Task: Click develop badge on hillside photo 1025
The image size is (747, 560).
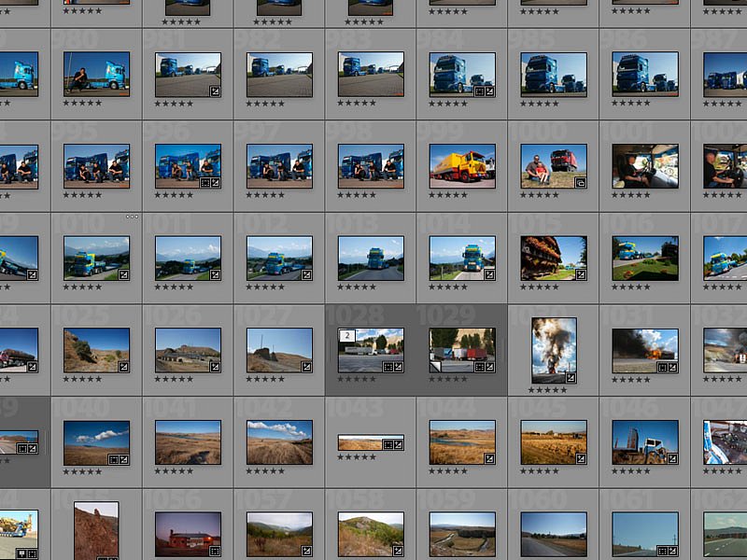Action: 123,367
